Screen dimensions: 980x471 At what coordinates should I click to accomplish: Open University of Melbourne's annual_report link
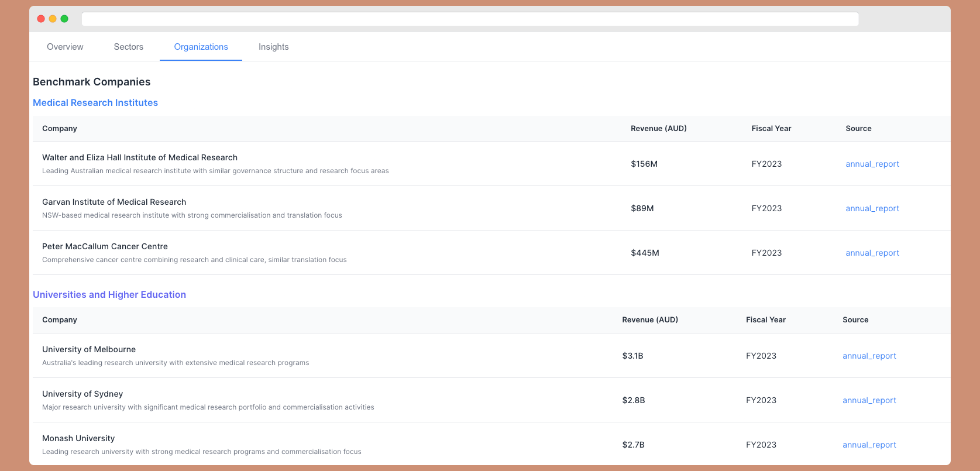click(x=869, y=356)
